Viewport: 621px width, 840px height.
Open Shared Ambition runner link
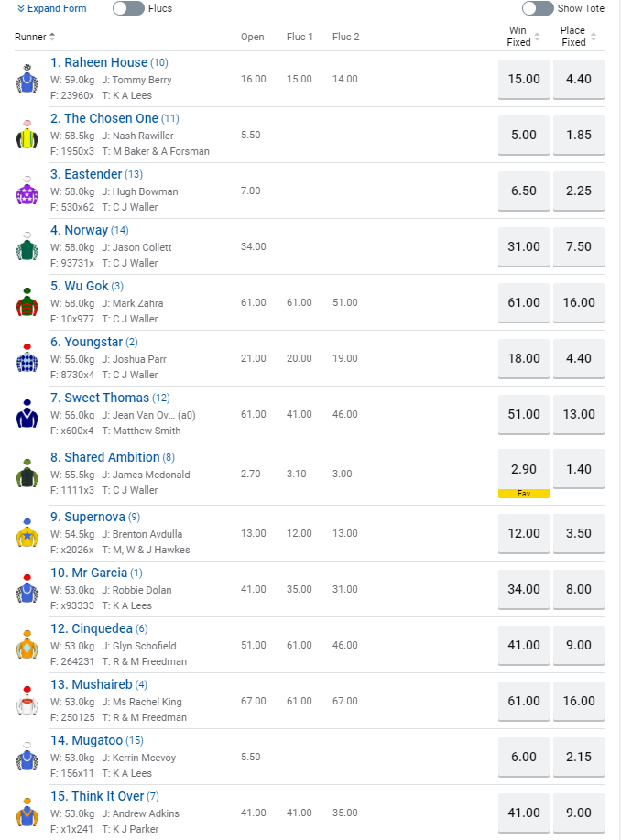coord(104,457)
